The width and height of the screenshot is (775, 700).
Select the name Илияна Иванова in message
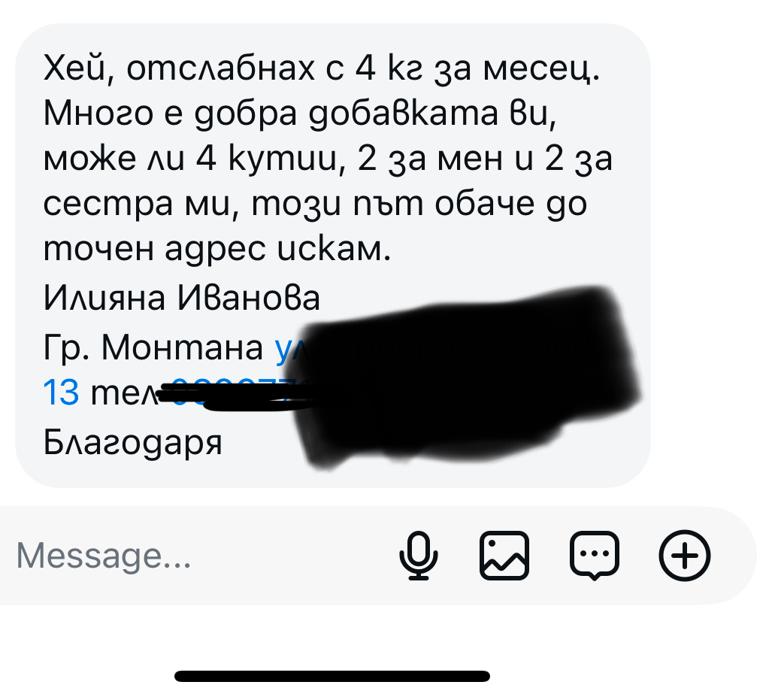click(x=182, y=298)
